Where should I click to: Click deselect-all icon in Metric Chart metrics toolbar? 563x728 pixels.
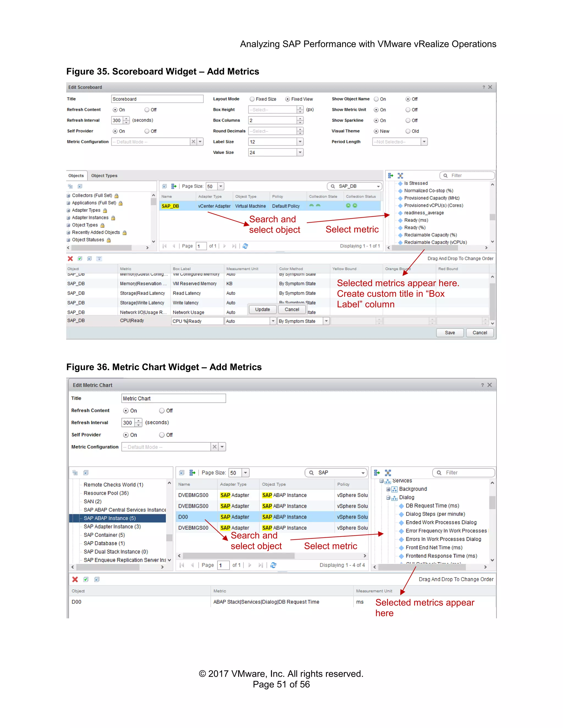[x=97, y=580]
